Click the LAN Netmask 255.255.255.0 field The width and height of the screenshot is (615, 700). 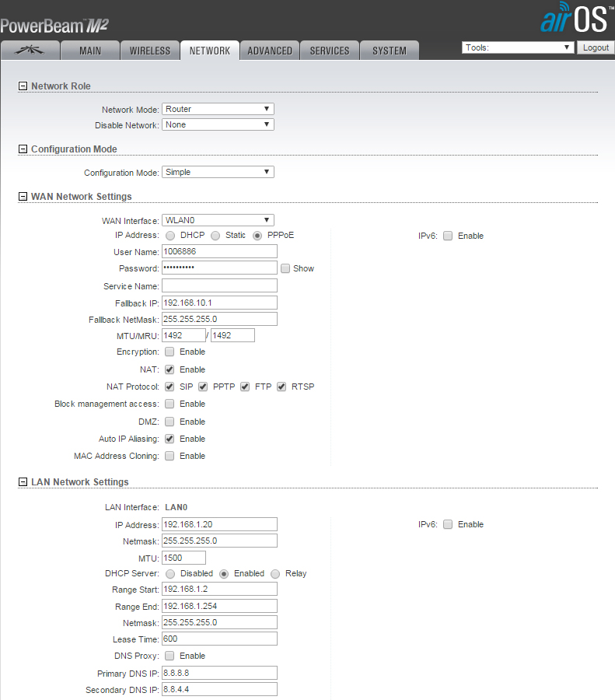[219, 541]
